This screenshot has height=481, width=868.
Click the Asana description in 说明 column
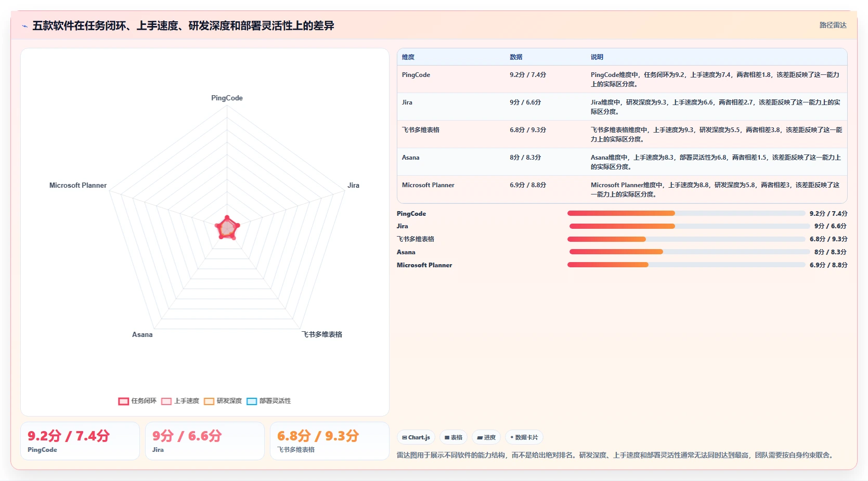pyautogui.click(x=716, y=162)
